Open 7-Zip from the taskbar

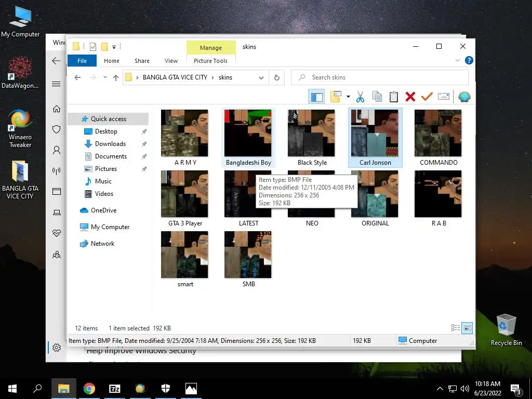coord(115,389)
